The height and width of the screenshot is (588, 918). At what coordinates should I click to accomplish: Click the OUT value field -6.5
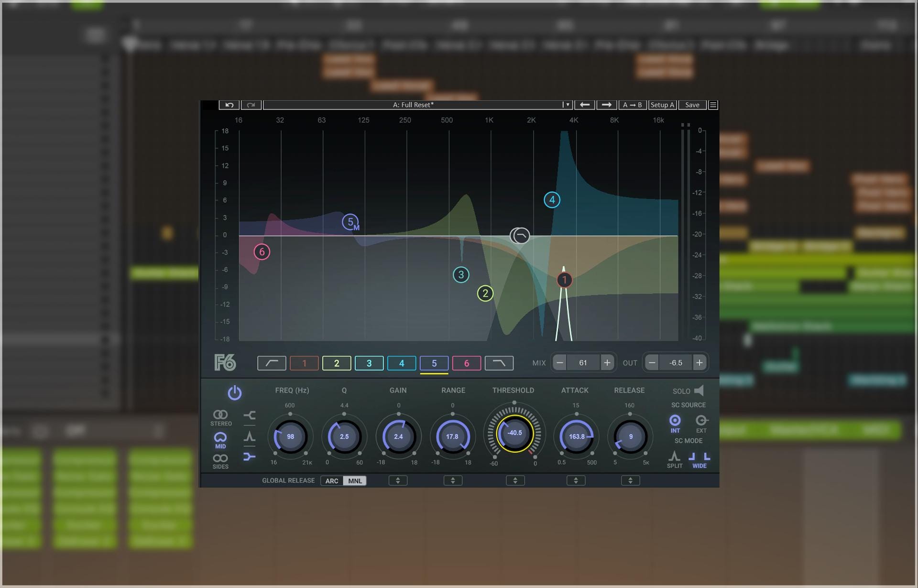[676, 362]
